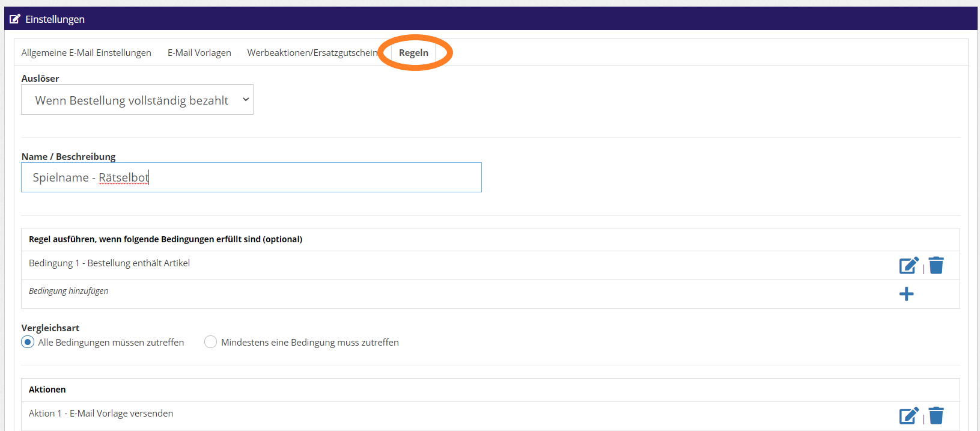Screen dimensions: 980x431
Task: Click the Auslöser field label
Action: [40, 79]
